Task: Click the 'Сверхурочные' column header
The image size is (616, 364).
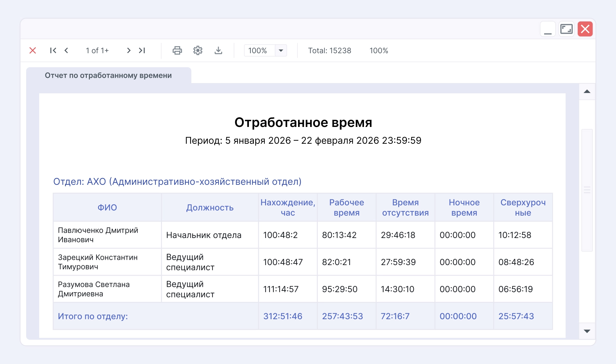Action: pyautogui.click(x=523, y=208)
